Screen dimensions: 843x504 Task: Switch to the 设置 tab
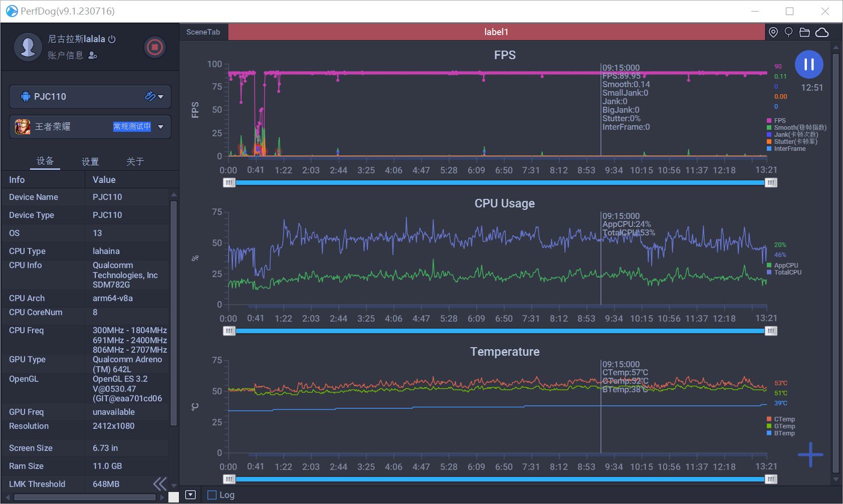click(90, 161)
